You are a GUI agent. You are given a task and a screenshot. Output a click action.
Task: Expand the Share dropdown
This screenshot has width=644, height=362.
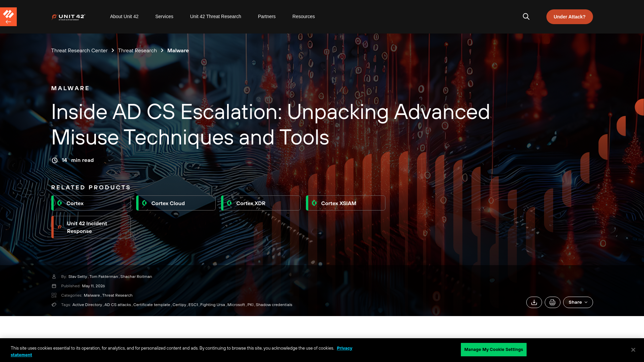pyautogui.click(x=578, y=302)
